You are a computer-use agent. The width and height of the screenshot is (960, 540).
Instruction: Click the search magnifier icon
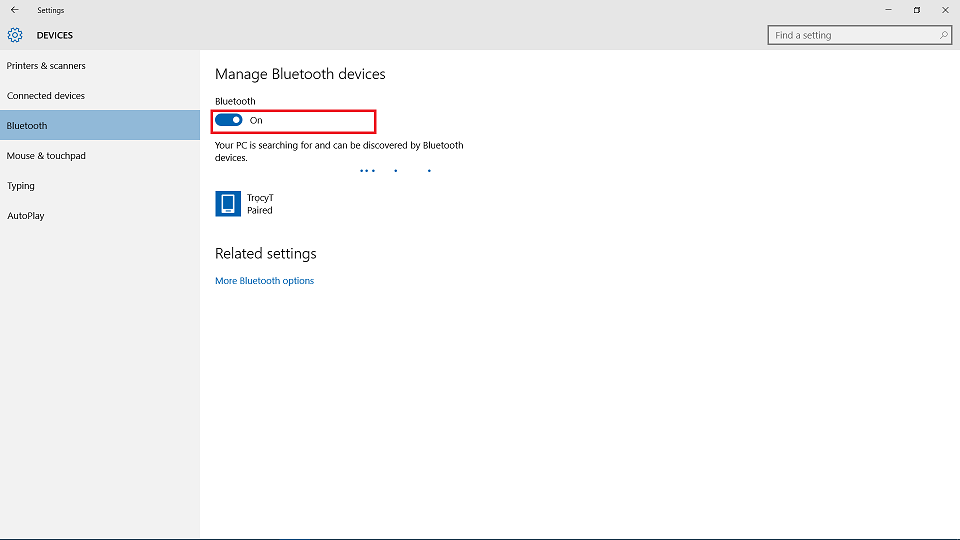click(x=943, y=36)
